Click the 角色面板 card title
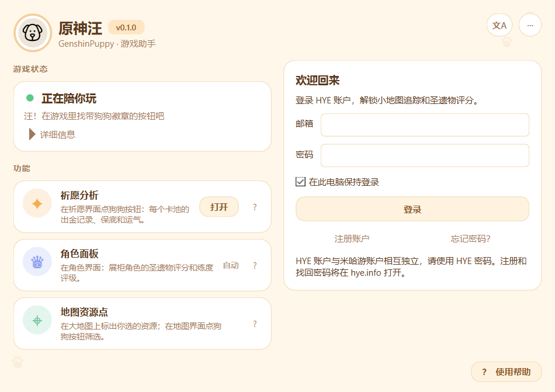The width and height of the screenshot is (555, 392). [79, 254]
